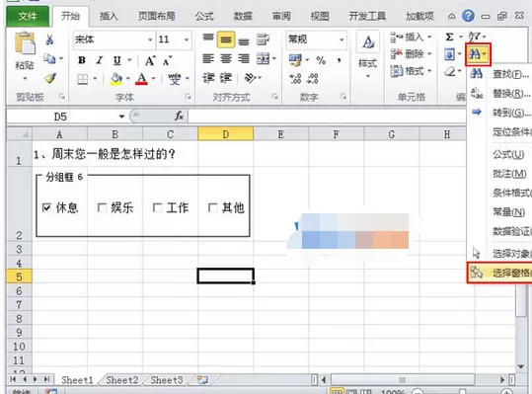Decrease indent
Screen dimensions: 532x394
(x=208, y=78)
